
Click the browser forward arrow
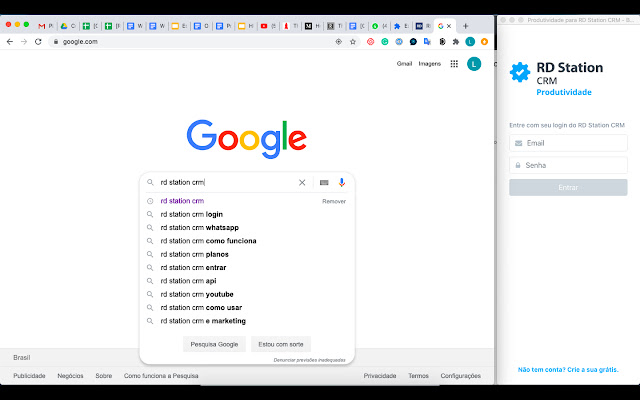24,42
